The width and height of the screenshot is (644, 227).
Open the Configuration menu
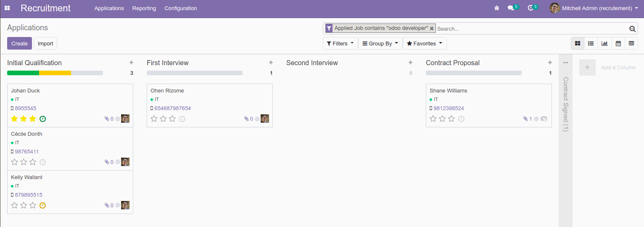pos(180,8)
